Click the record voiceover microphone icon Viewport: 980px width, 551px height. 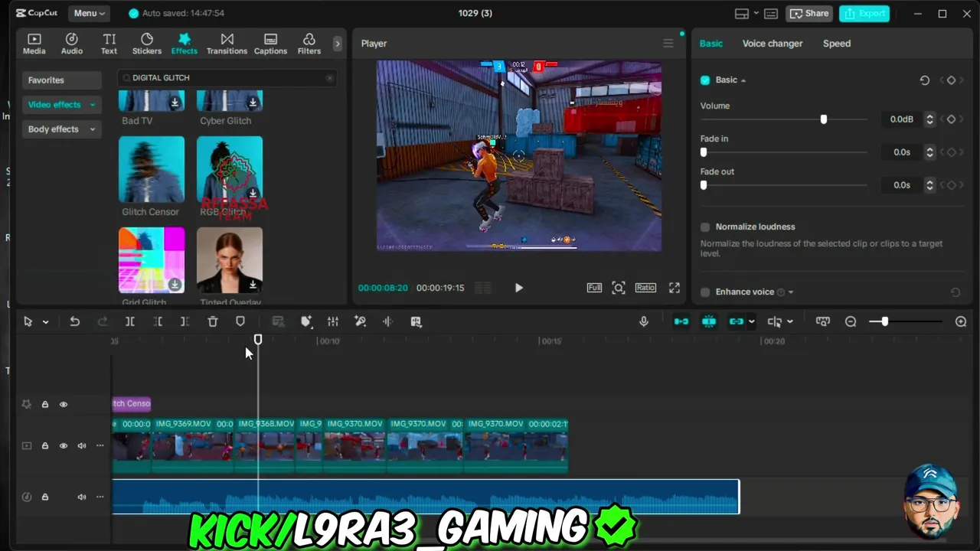(644, 322)
